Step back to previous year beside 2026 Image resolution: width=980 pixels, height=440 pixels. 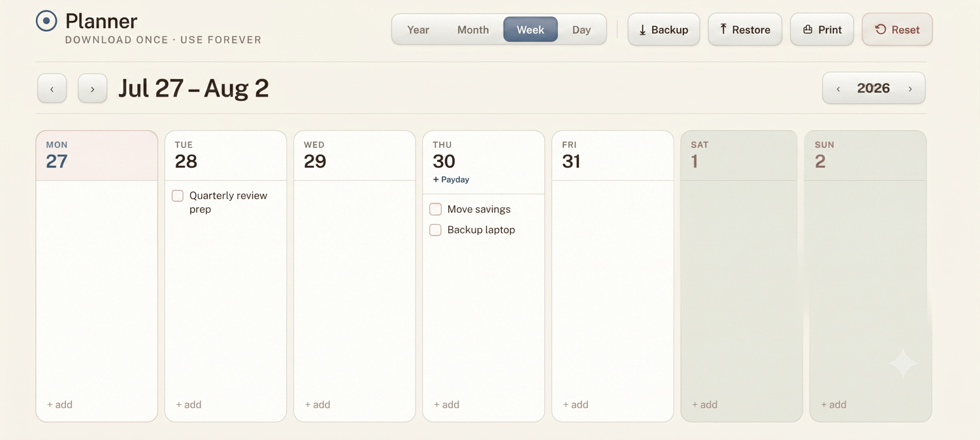pyautogui.click(x=838, y=89)
